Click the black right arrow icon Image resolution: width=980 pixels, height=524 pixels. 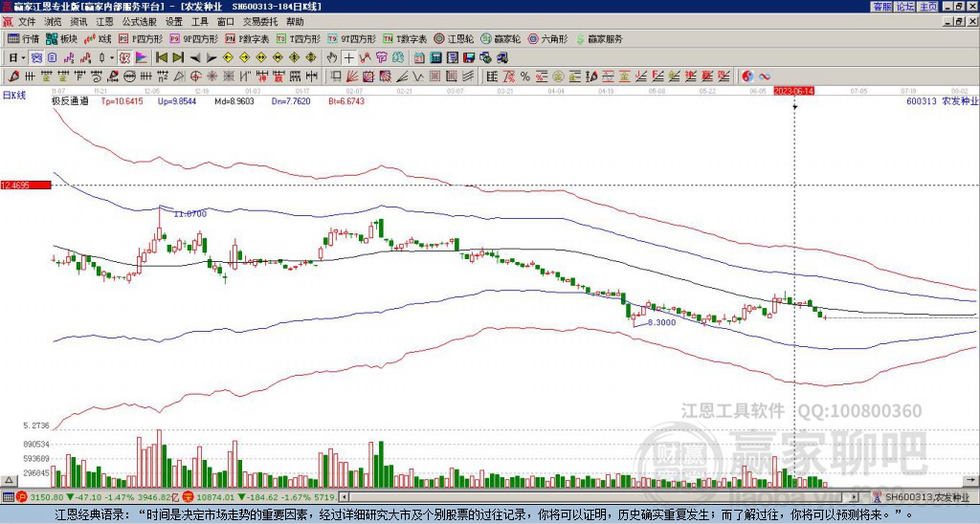212,57
